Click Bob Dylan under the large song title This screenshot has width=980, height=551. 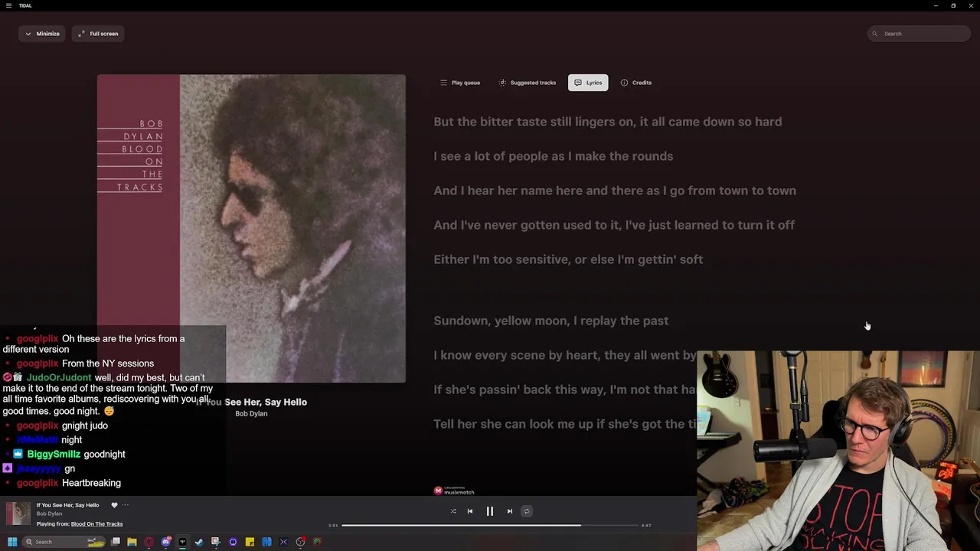pyautogui.click(x=251, y=414)
